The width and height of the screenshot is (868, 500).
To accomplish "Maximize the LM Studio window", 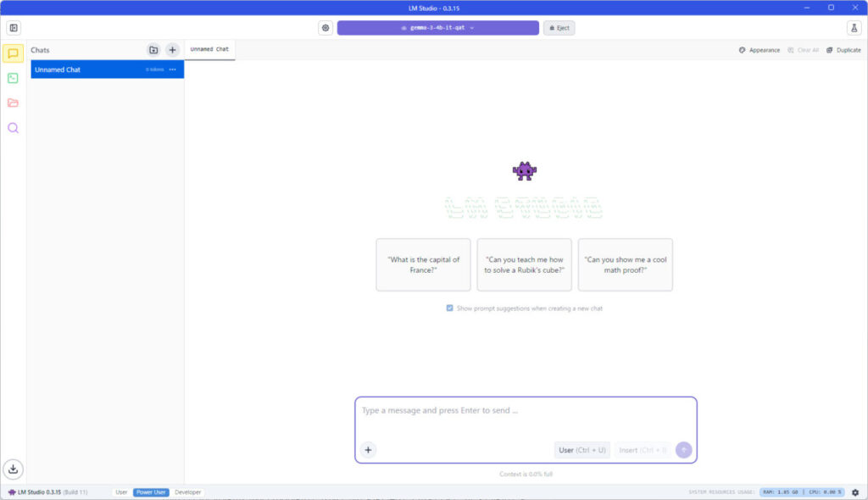I will (x=831, y=8).
